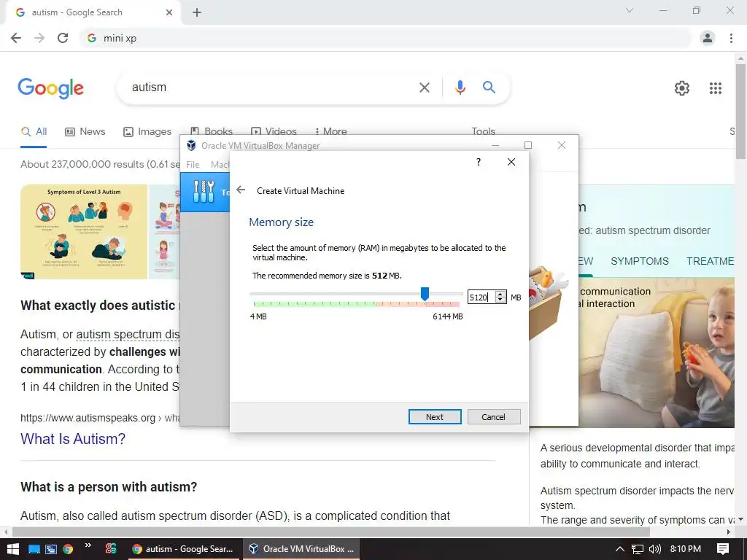Image resolution: width=747 pixels, height=560 pixels.
Task: Switch to the Images search tab
Action: [147, 131]
